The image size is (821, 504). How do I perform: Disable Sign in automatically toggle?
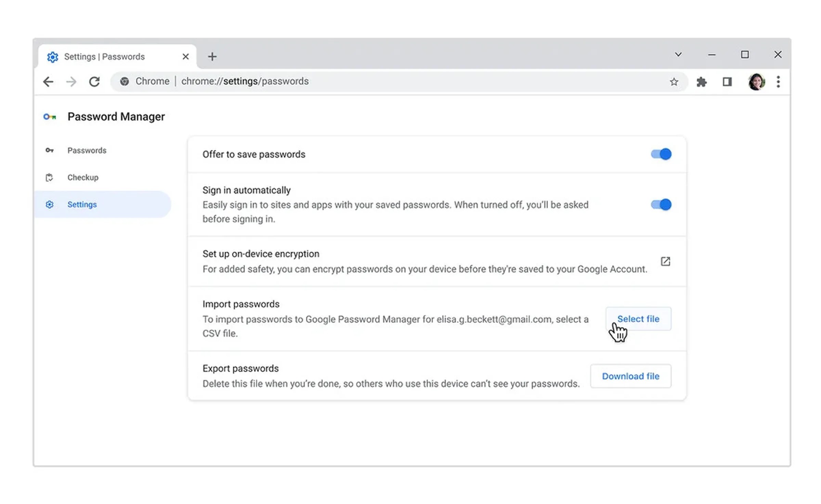click(x=661, y=204)
